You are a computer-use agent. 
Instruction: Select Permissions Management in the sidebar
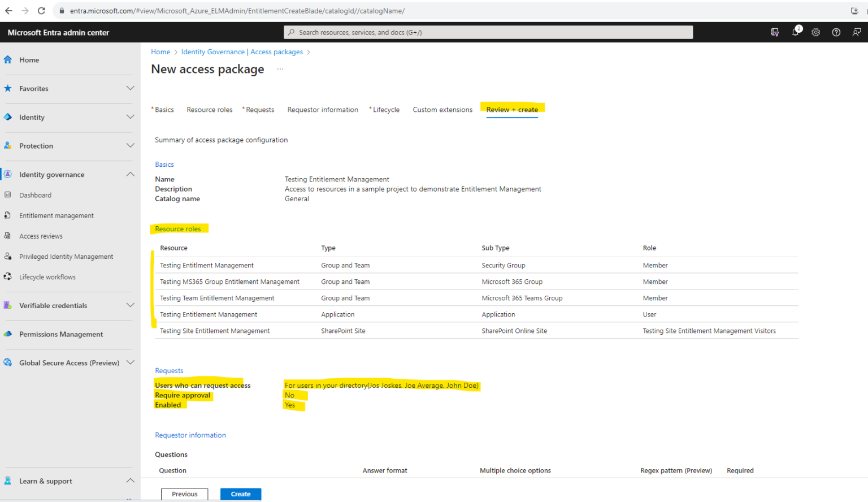[61, 334]
